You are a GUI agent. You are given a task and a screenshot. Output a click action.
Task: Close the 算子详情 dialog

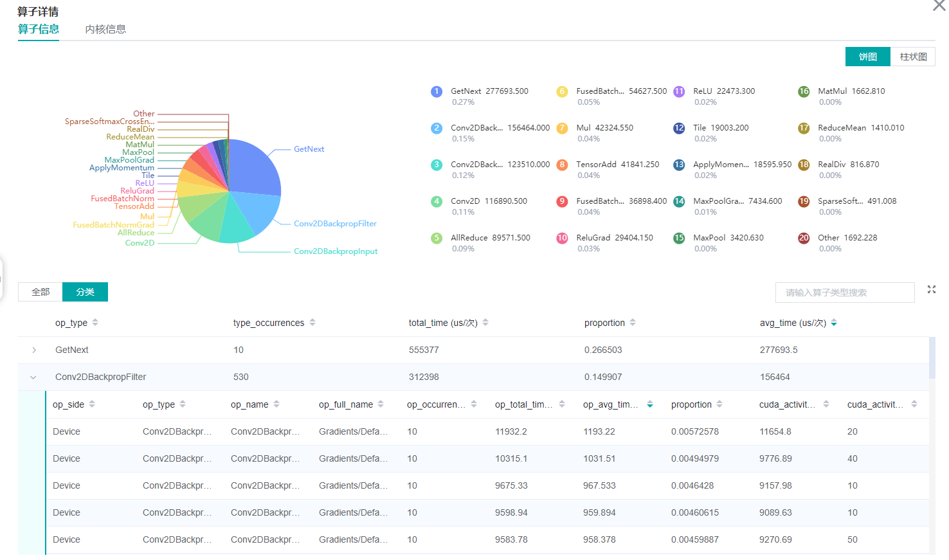(939, 6)
